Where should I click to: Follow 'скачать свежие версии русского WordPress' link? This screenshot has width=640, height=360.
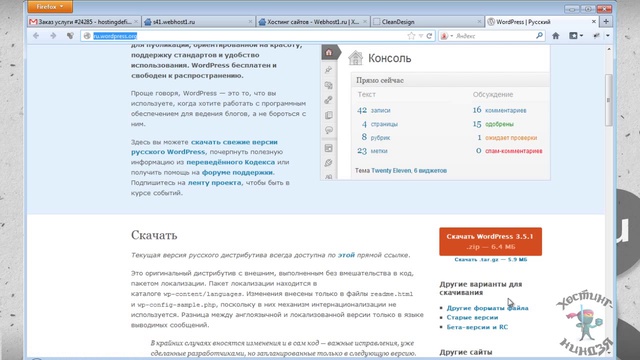pyautogui.click(x=204, y=147)
